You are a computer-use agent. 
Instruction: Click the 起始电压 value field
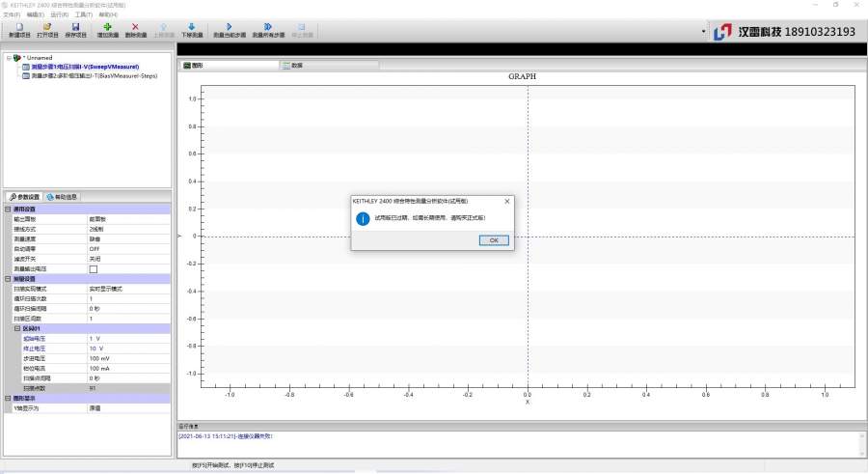127,339
